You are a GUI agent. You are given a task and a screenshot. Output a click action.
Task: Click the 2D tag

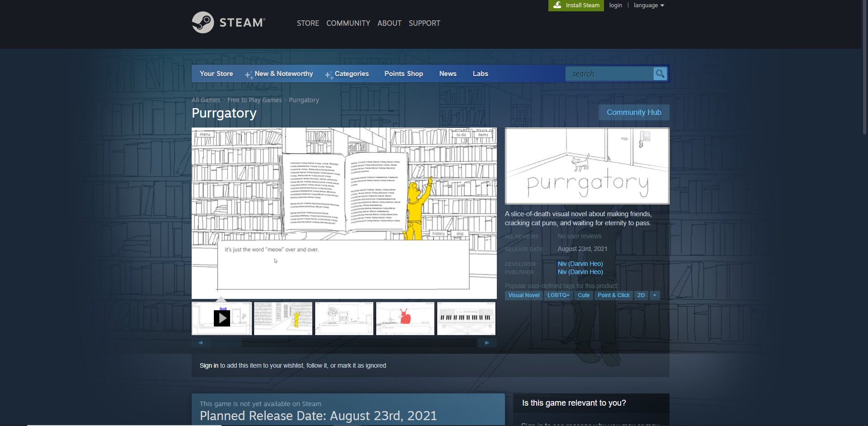point(641,295)
